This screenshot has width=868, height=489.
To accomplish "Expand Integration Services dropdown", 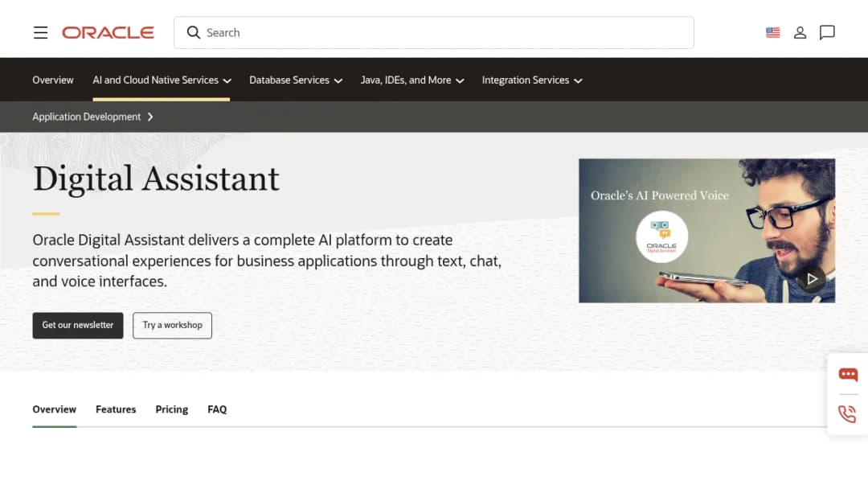I will coord(531,80).
